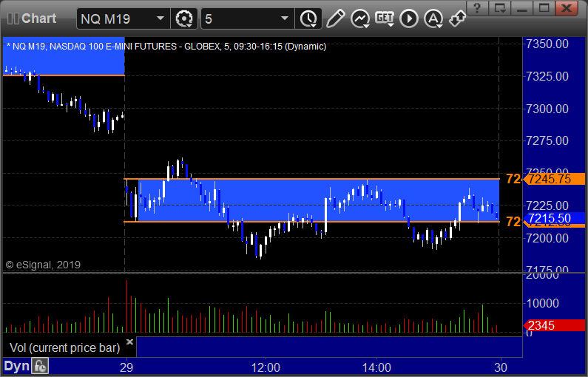588x377 pixels.
Task: Click the 7225.00 price axis label
Action: point(547,206)
